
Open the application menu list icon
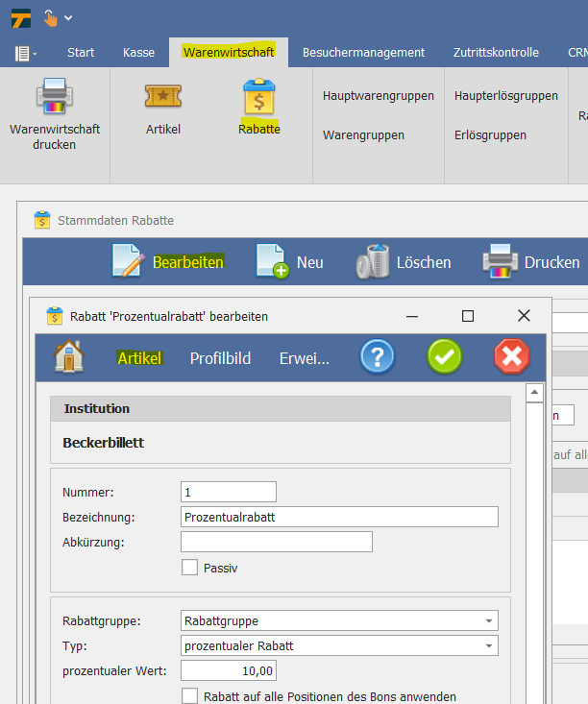coord(25,54)
